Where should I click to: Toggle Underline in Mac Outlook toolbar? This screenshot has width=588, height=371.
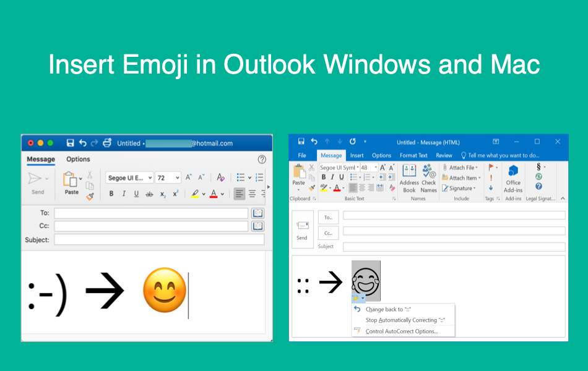[x=137, y=194]
